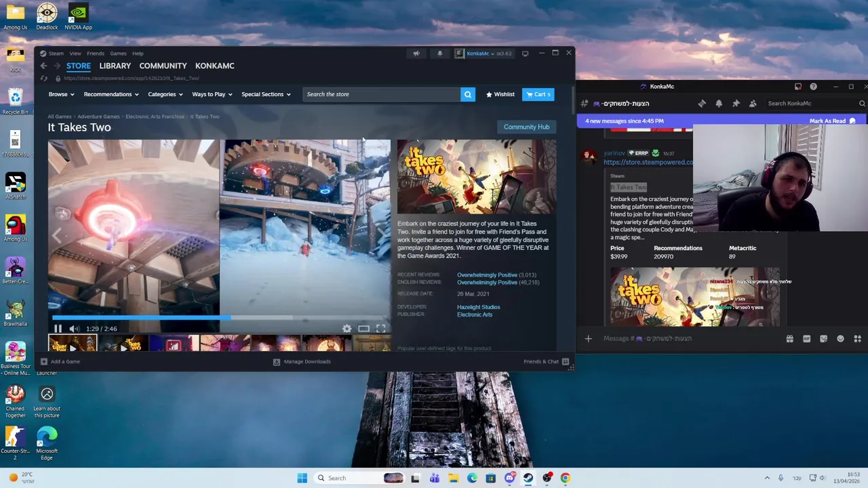Open Chrome from the taskbar
Viewport: 868px width, 488px height.
(x=565, y=478)
